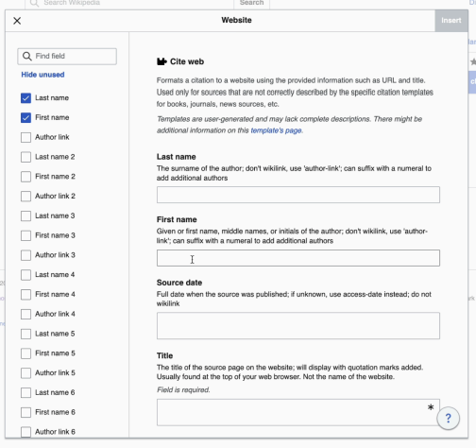The image size is (476, 448).
Task: Focus the First name text input
Action: point(298,258)
